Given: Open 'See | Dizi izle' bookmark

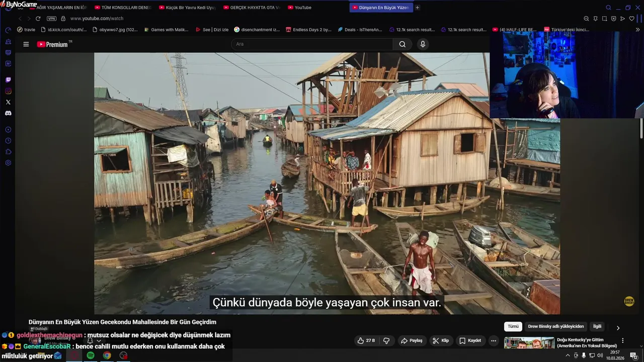Looking at the screenshot, I should coord(212,30).
